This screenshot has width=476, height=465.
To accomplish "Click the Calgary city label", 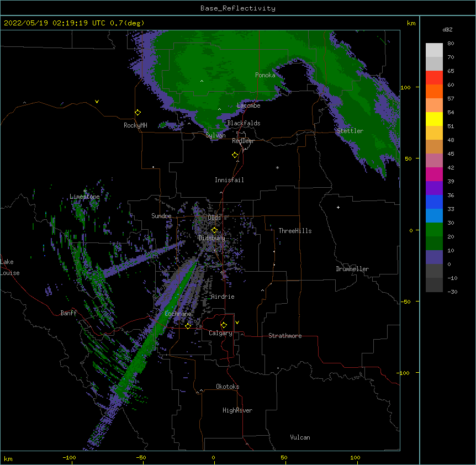I will (220, 333).
